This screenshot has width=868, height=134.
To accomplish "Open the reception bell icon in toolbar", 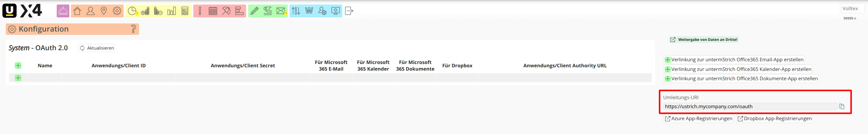I will pyautogui.click(x=63, y=11).
